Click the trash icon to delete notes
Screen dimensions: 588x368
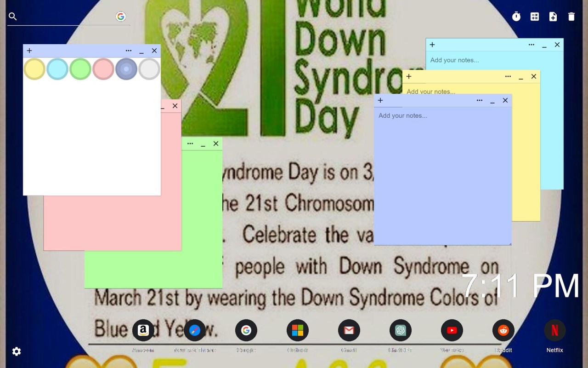point(571,17)
